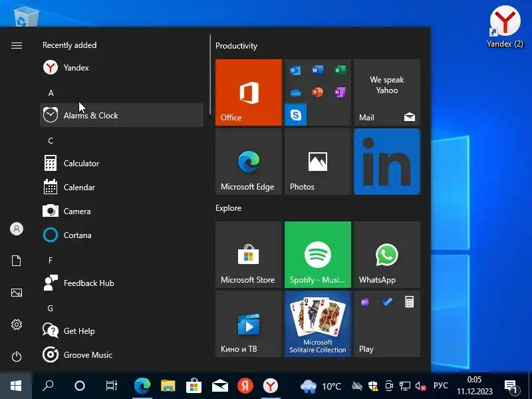Open PowerPoint icon in Office apps tile
Screen dimensions: 532x399
tap(318, 92)
